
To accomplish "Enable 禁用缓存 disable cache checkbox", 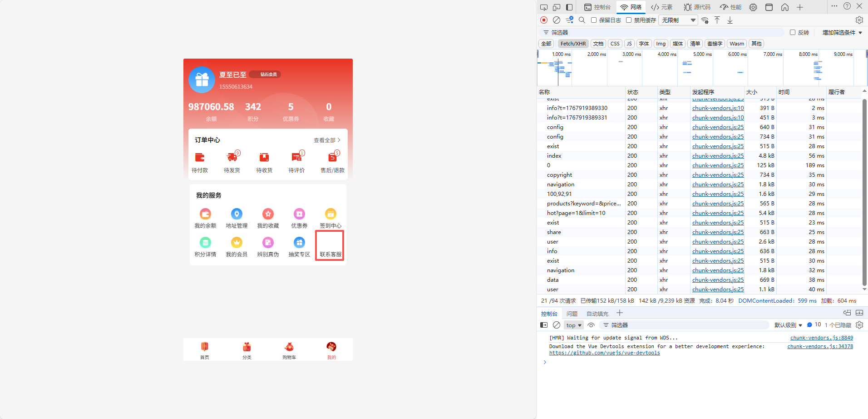I will click(629, 20).
